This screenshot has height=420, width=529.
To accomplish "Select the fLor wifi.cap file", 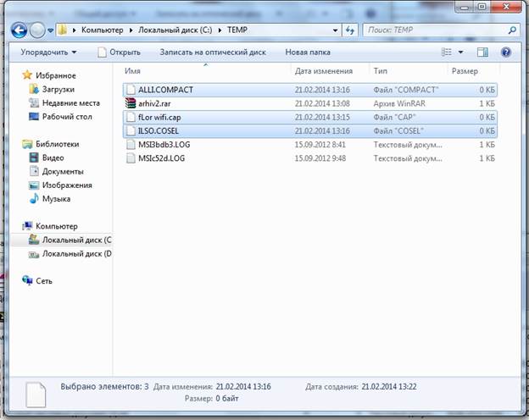I will point(309,118).
